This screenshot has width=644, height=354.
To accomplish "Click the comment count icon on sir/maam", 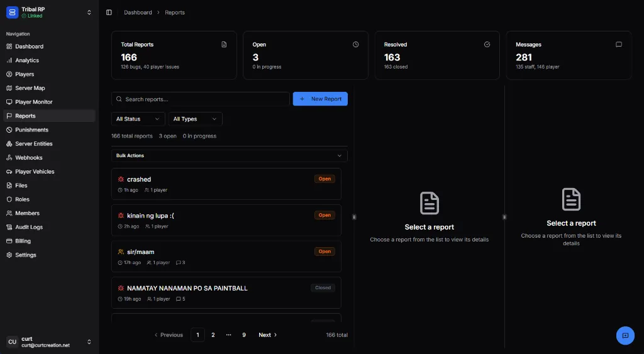I will coord(178,262).
